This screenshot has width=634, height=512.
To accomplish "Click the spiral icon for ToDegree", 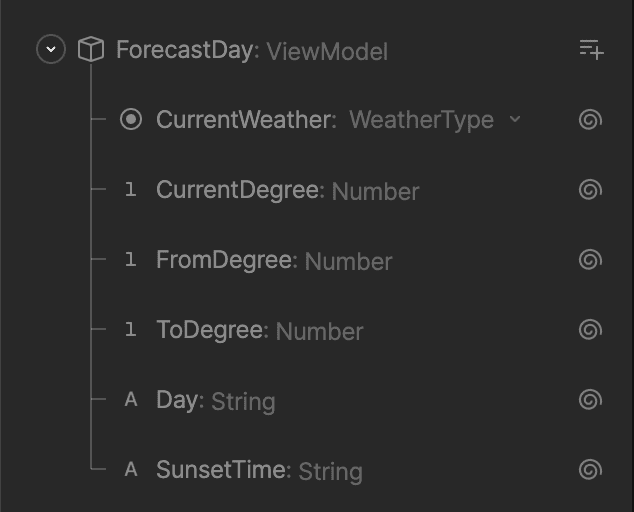I will tap(590, 330).
